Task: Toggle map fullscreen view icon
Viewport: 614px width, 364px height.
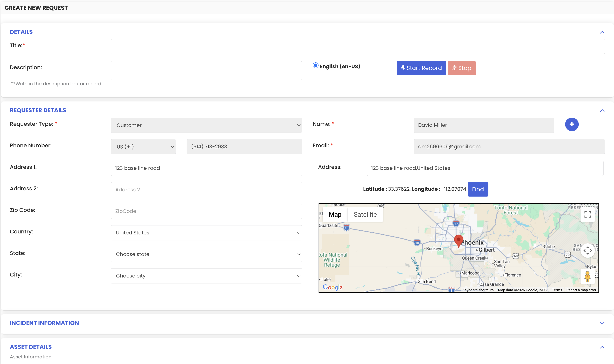Action: pyautogui.click(x=587, y=214)
